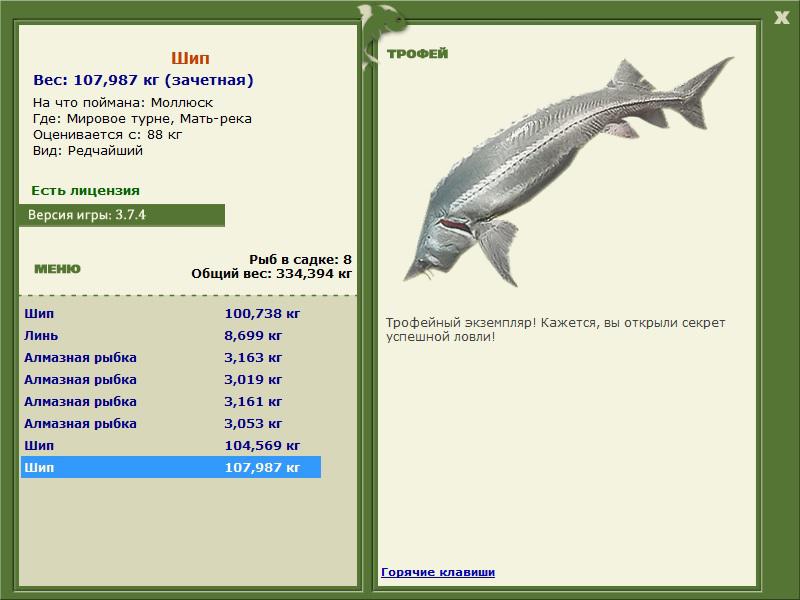Click the Вес: 107,987 кг (зачетная) line
The height and width of the screenshot is (600, 800).
(143, 80)
